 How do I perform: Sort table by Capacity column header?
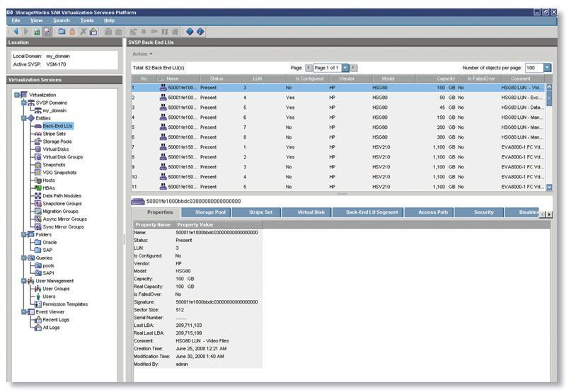(437, 79)
